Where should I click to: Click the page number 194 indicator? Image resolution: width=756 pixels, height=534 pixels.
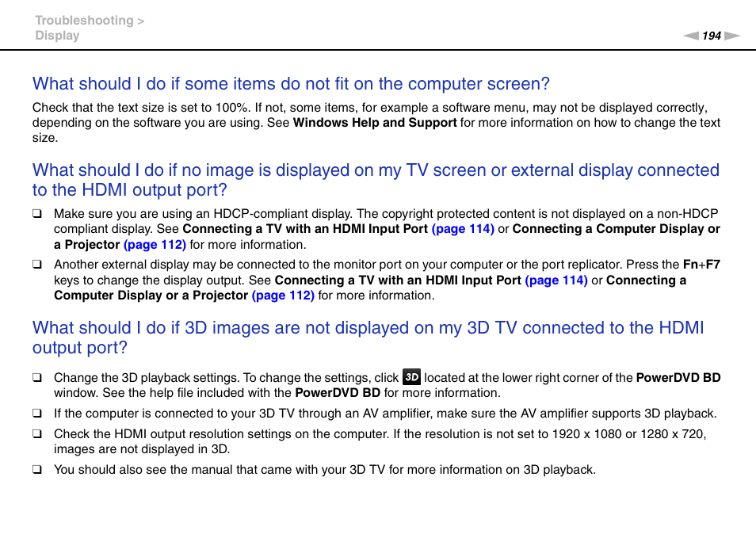712,36
